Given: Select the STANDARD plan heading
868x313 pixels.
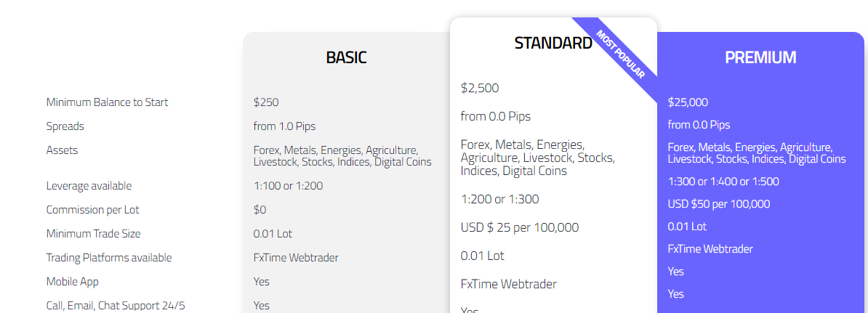Looking at the screenshot, I should 553,43.
